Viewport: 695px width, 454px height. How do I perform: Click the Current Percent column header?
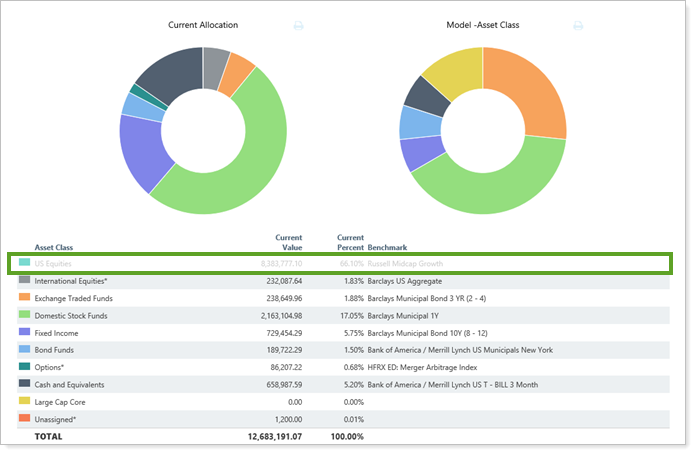(349, 241)
